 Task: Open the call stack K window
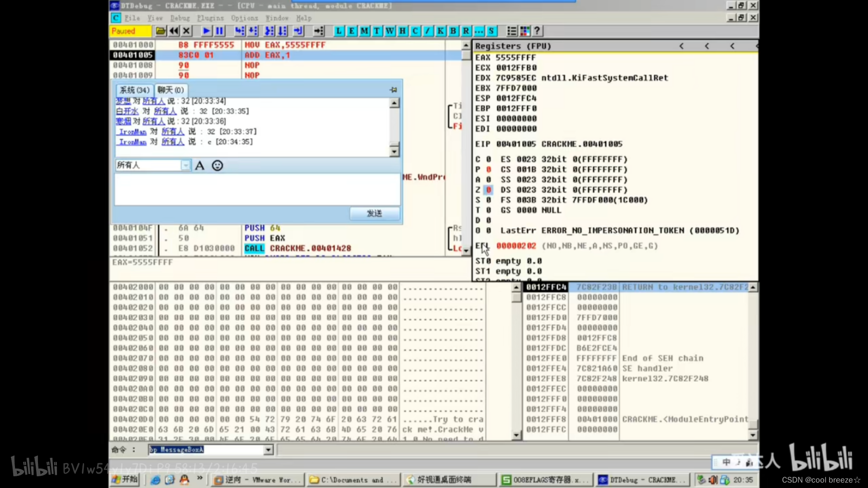pos(440,31)
